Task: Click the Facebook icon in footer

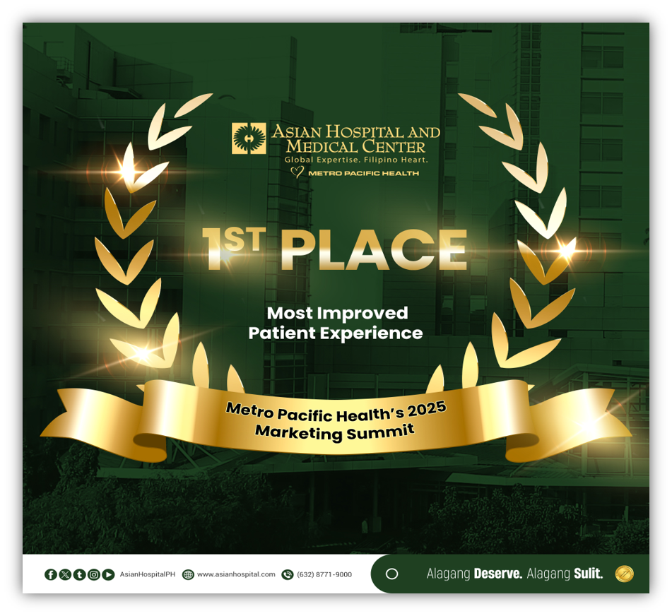Action: (x=51, y=574)
